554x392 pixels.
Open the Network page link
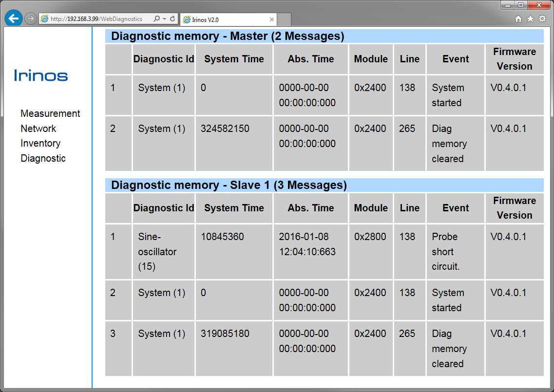point(38,129)
